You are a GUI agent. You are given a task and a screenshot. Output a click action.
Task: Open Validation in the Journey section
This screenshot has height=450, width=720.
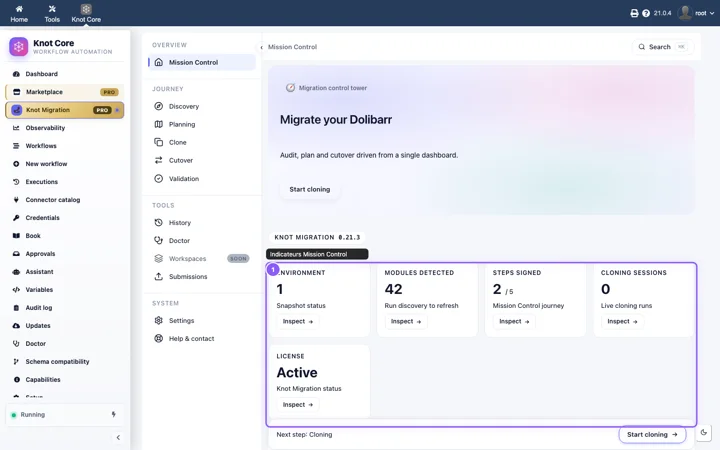202,179
